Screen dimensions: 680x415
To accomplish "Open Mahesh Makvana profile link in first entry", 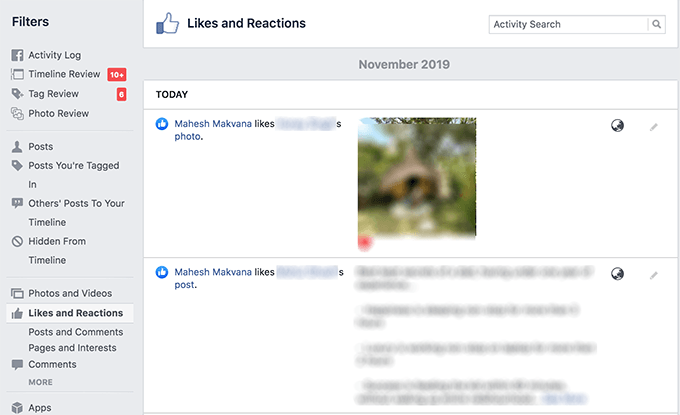I will [x=212, y=124].
